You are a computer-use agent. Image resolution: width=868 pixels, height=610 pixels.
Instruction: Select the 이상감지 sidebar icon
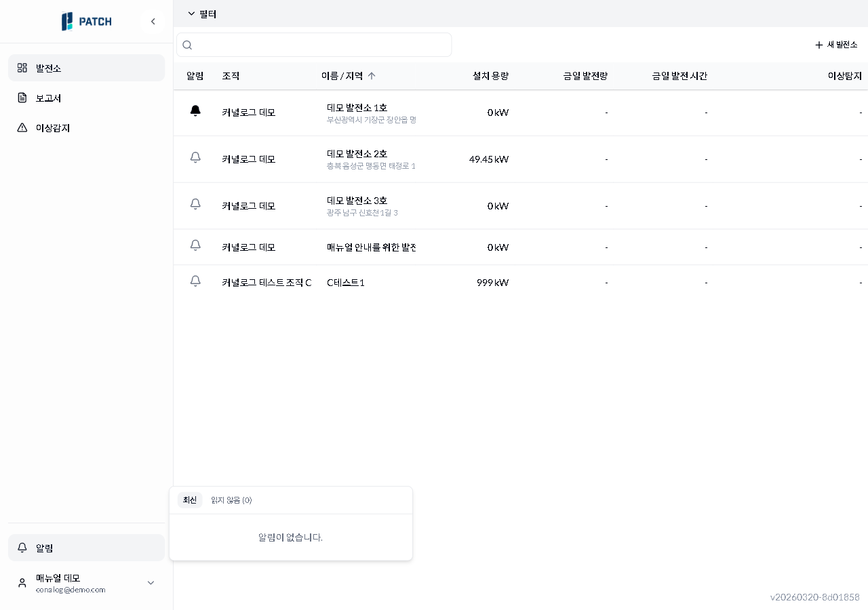coord(22,127)
